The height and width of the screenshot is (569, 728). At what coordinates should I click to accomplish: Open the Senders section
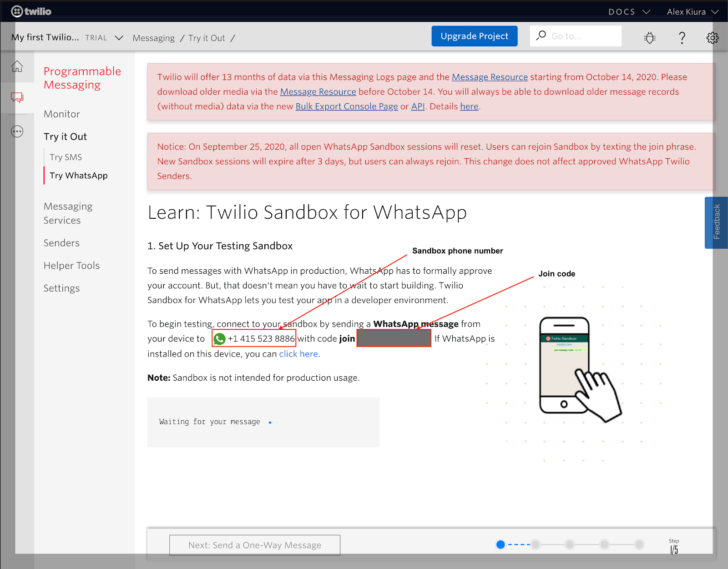[x=61, y=243]
